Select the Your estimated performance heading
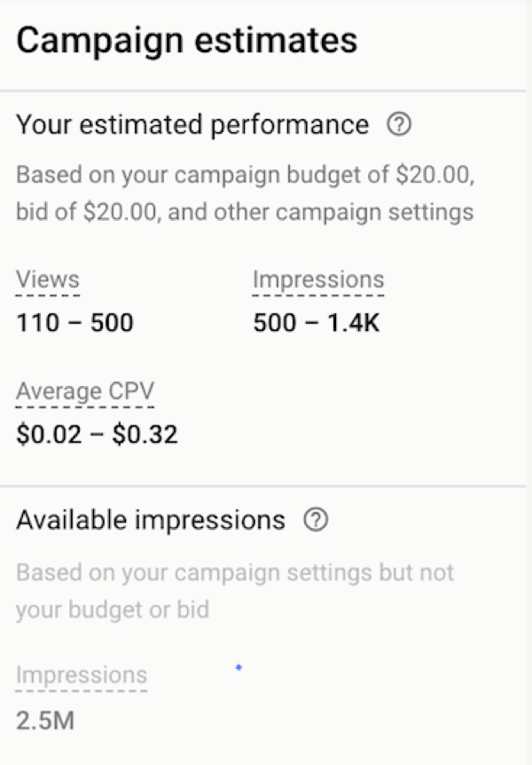 (x=192, y=125)
